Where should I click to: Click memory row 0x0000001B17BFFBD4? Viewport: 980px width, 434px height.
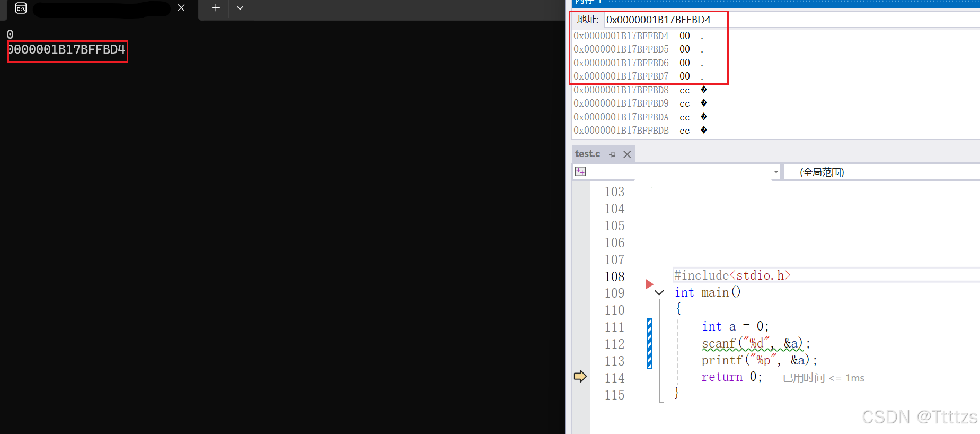pos(639,36)
